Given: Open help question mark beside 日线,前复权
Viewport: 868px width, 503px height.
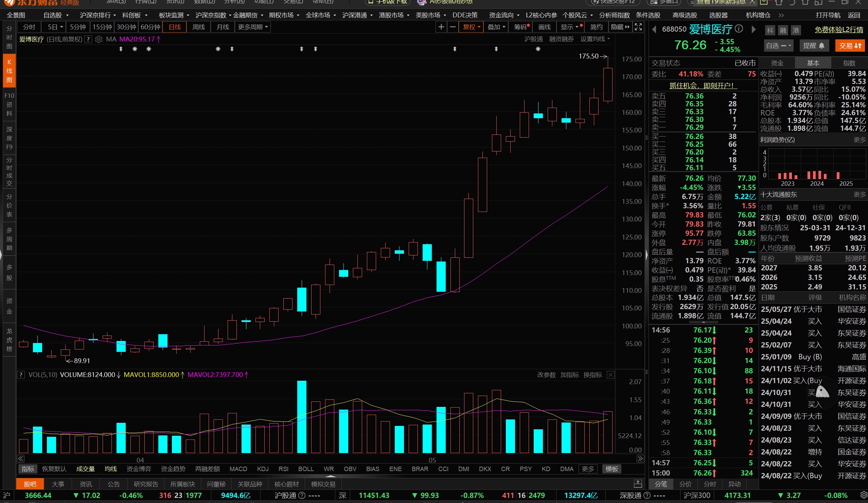Looking at the screenshot, I should tap(88, 39).
